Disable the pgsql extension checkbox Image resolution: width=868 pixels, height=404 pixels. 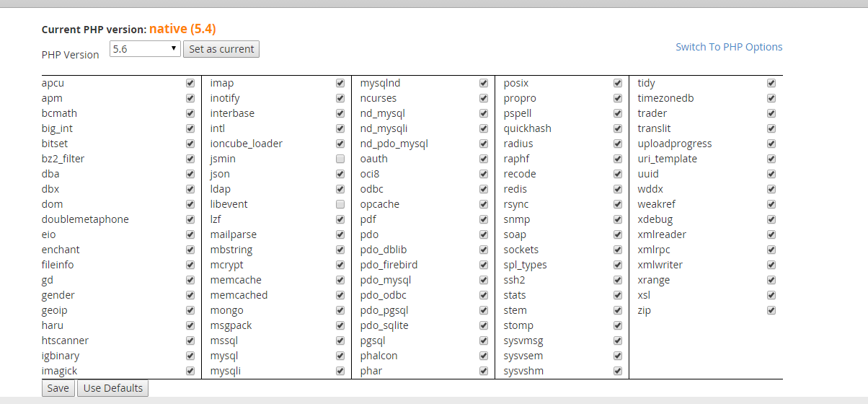[x=484, y=341]
